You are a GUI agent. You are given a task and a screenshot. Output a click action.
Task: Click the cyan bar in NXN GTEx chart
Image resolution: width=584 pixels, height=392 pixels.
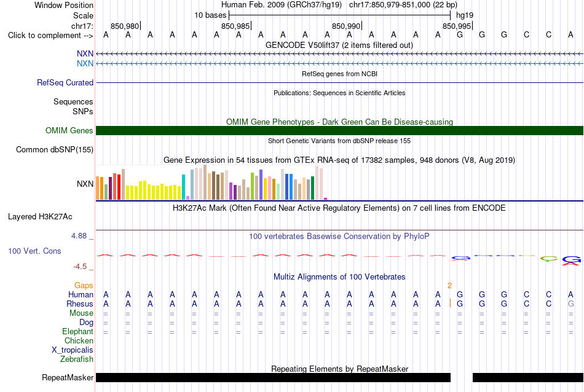click(x=183, y=187)
